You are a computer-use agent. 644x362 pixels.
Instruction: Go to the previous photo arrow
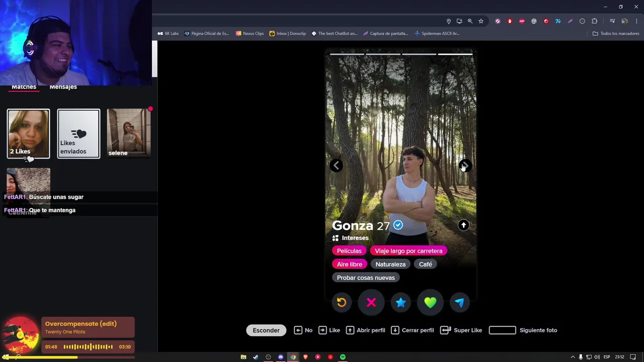pos(337,165)
